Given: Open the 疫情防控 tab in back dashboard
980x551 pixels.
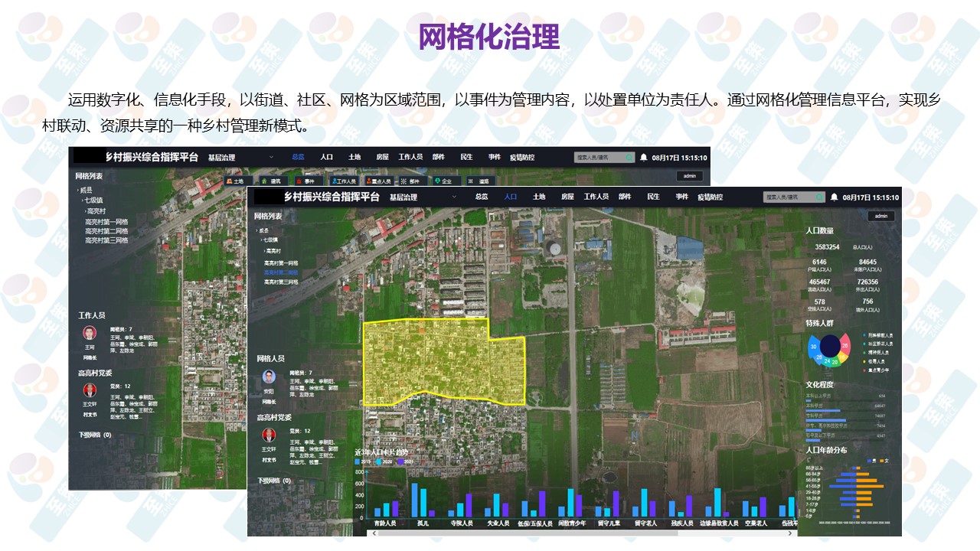Looking at the screenshot, I should (x=524, y=157).
